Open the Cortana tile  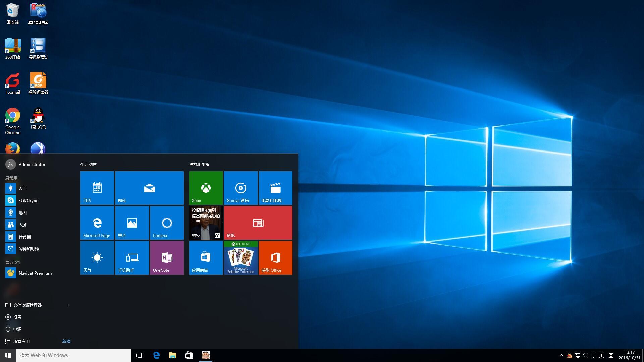pyautogui.click(x=167, y=223)
